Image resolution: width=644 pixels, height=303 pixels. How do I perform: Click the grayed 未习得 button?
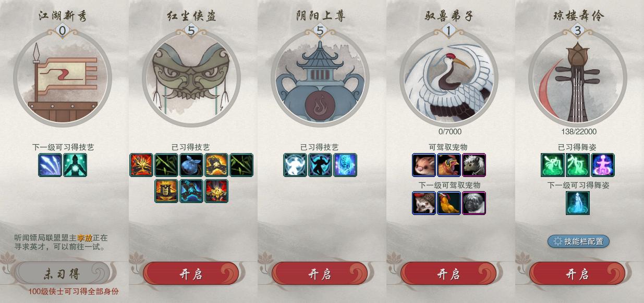pos(62,273)
